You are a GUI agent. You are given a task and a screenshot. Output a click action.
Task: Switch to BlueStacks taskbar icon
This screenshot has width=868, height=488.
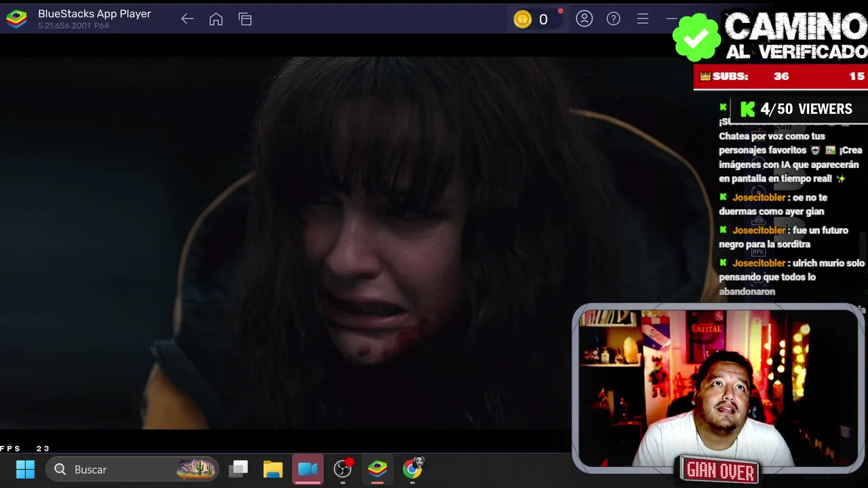tap(378, 468)
